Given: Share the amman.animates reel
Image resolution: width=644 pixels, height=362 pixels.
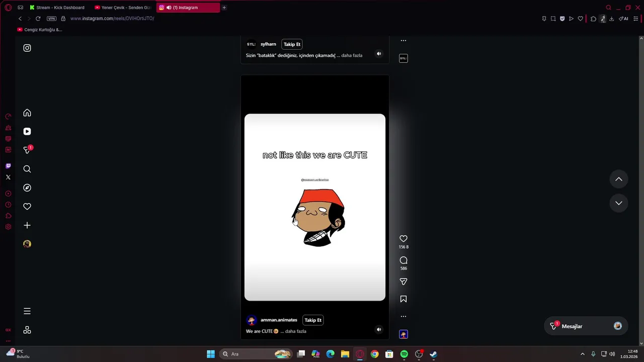Looking at the screenshot, I should pyautogui.click(x=404, y=282).
